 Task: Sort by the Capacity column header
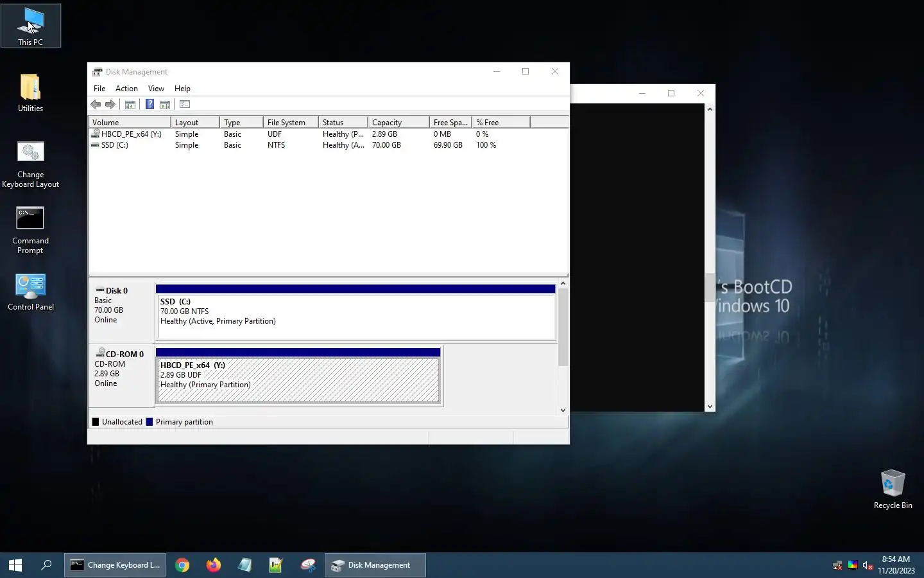click(398, 122)
